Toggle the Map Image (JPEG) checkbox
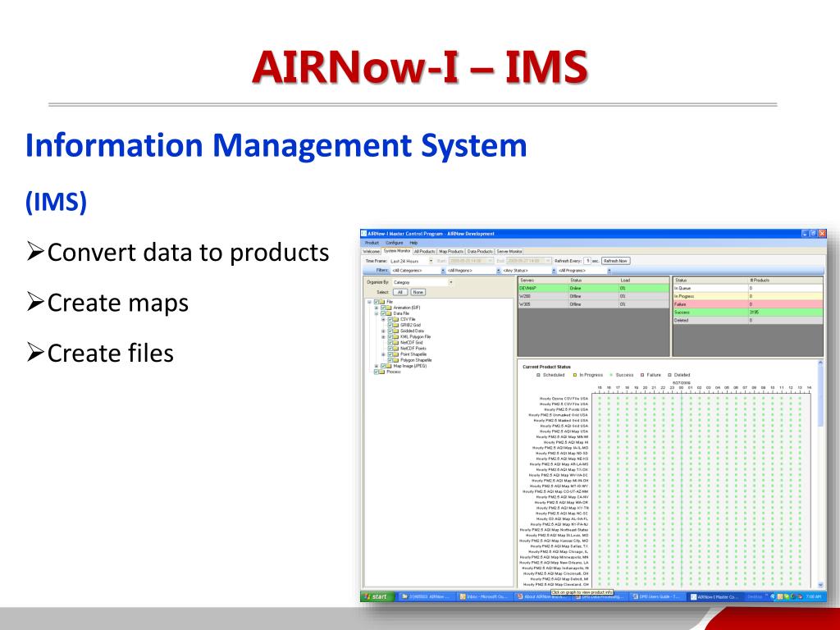The height and width of the screenshot is (630, 840). click(x=384, y=366)
